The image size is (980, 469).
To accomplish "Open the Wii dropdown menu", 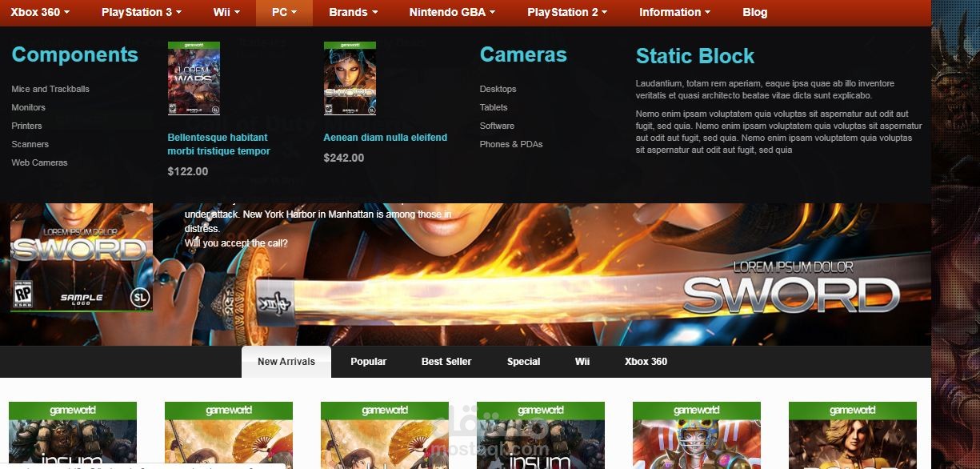I will [x=226, y=12].
